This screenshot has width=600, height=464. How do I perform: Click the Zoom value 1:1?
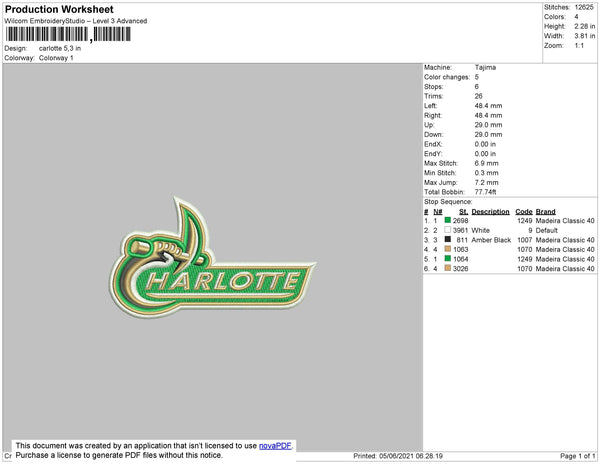click(x=579, y=46)
